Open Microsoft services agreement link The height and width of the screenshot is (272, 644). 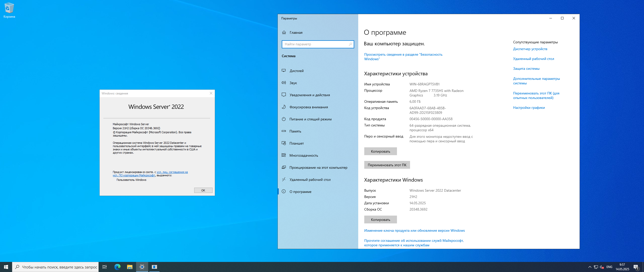tap(414, 243)
